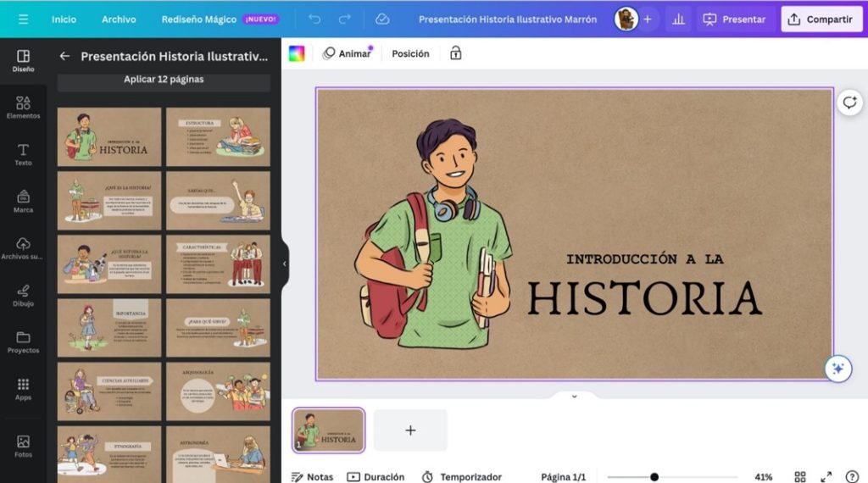
Task: Open the background color swatch
Action: click(x=297, y=53)
